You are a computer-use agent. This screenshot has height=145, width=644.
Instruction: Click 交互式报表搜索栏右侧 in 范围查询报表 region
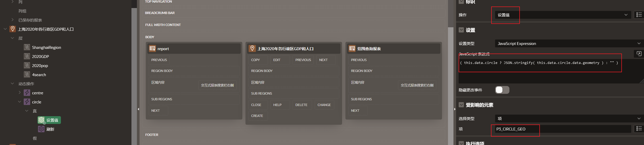coord(417,85)
